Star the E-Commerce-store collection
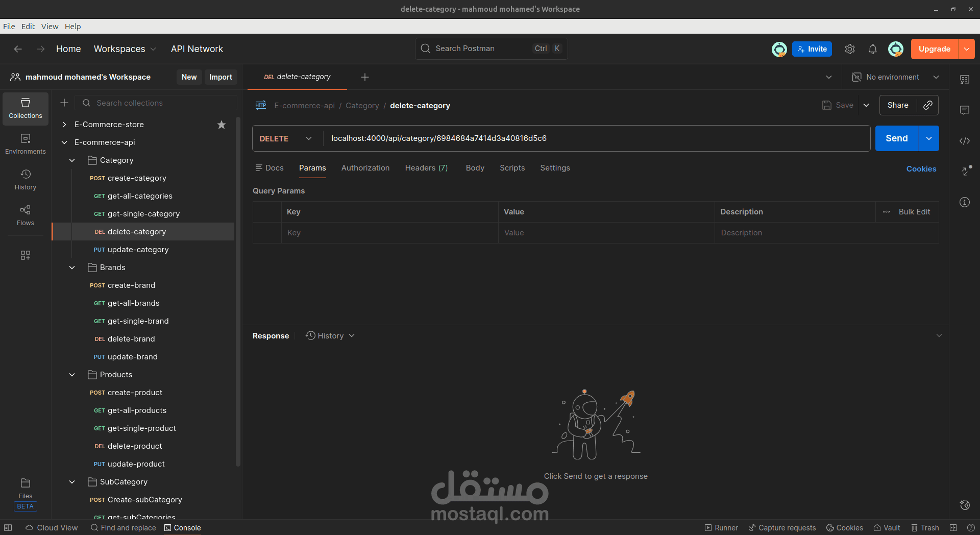Viewport: 980px width, 535px height. click(x=222, y=124)
